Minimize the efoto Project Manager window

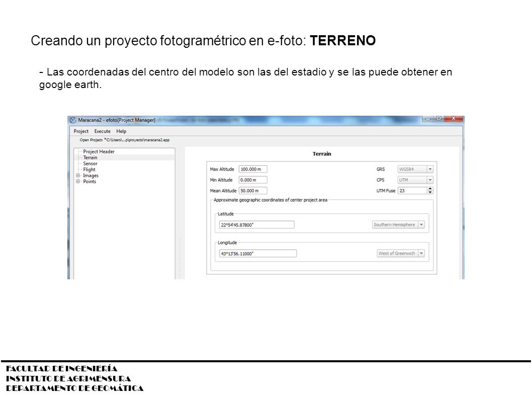click(428, 119)
